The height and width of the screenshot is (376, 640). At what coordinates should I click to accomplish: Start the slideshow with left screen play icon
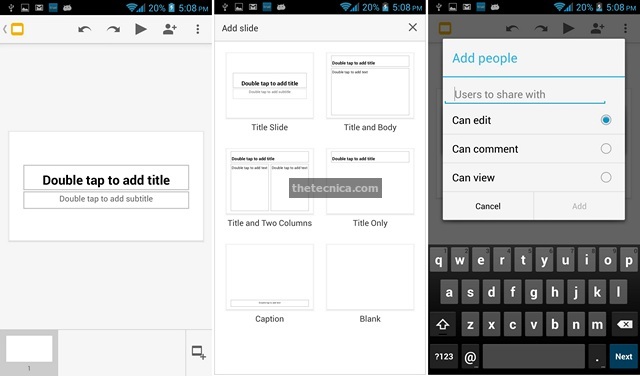pyautogui.click(x=141, y=29)
